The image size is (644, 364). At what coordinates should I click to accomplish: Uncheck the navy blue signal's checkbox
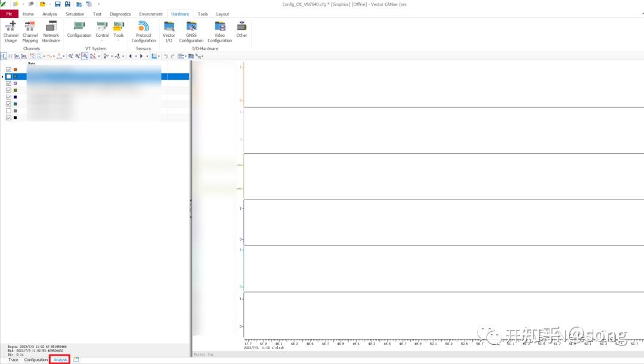click(x=8, y=97)
